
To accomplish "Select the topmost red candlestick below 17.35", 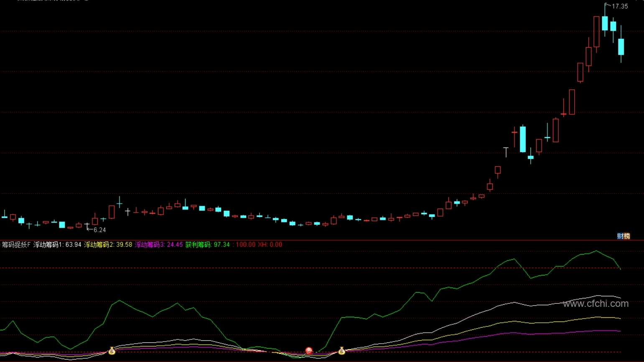I will click(x=596, y=32).
